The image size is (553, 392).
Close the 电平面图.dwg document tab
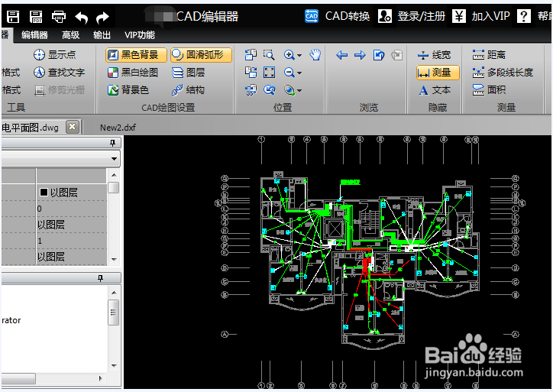73,127
